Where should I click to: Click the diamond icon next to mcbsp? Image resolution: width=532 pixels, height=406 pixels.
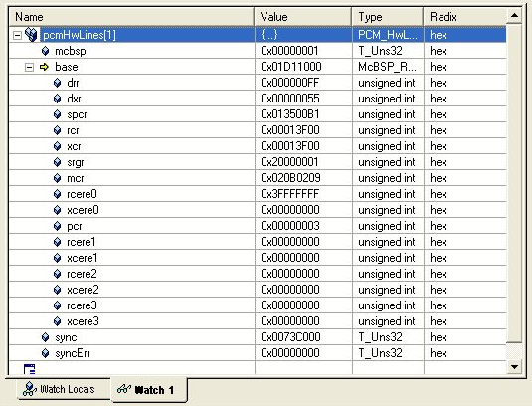point(45,51)
